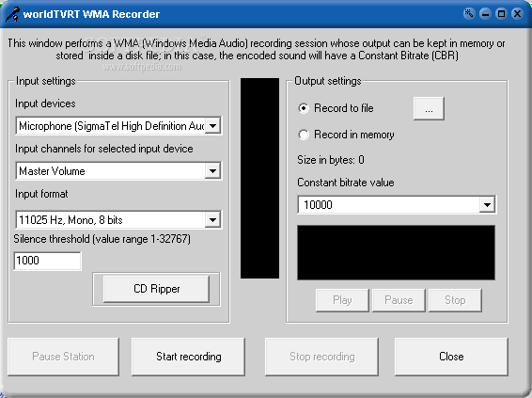This screenshot has height=398, width=532.
Task: Open the Input format dropdown arrow
Action: 212,220
